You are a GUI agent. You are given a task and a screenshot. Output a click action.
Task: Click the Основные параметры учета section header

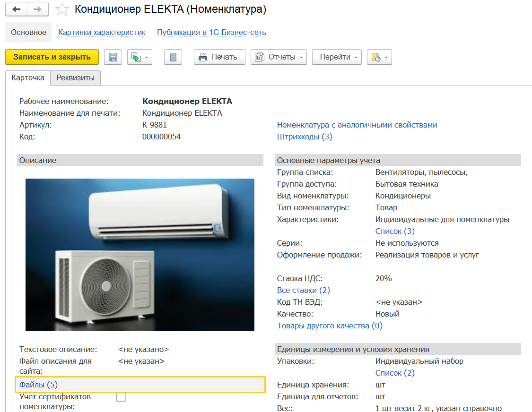398,160
